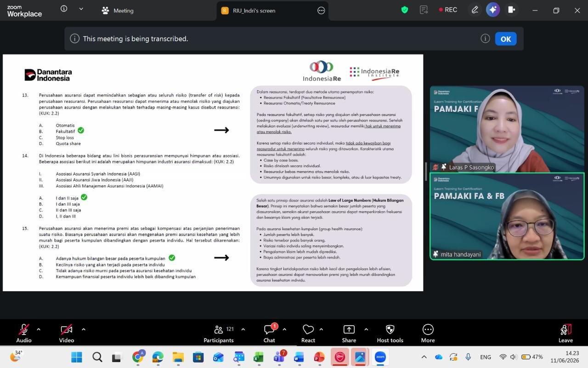
Task: Open the AI Companion sparkle icon
Action: 493,10
